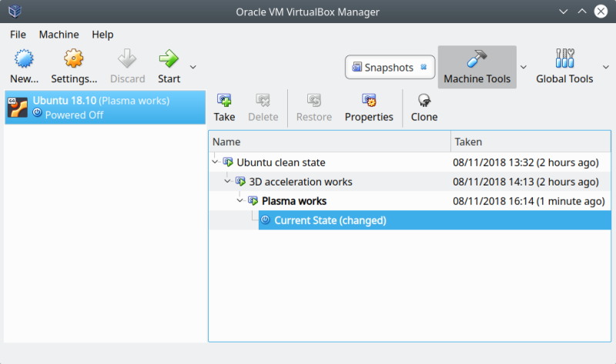Click the Clone sheep icon
The image size is (616, 364).
pyautogui.click(x=424, y=101)
